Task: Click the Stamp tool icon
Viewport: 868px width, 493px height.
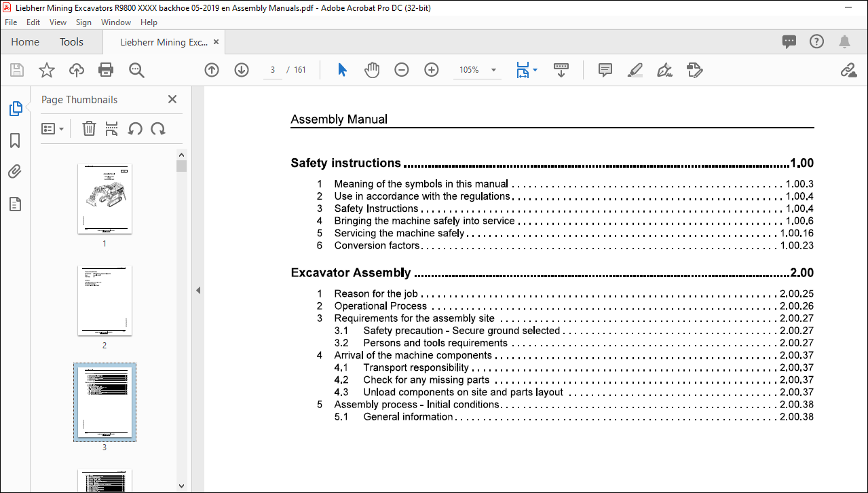Action: (694, 70)
